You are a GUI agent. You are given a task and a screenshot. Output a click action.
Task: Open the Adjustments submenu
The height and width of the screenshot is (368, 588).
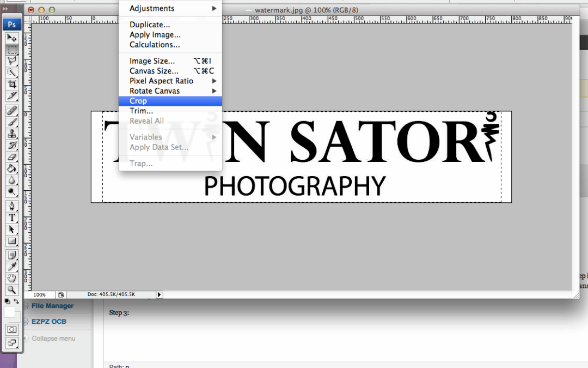(x=170, y=8)
